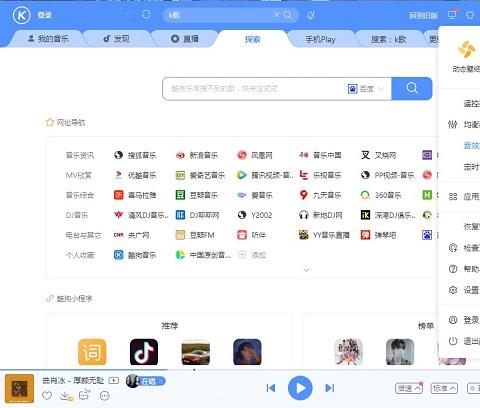
Task: Switch to the 直播 tab
Action: pyautogui.click(x=184, y=39)
